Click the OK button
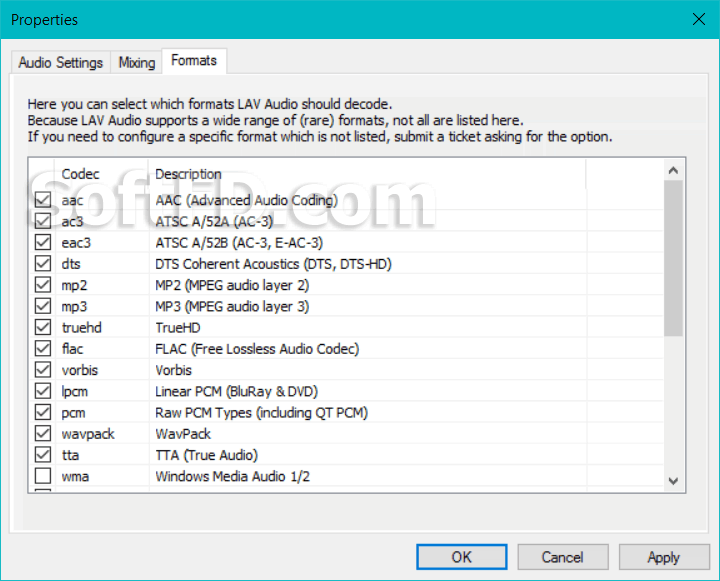This screenshot has width=720, height=581. pyautogui.click(x=461, y=557)
